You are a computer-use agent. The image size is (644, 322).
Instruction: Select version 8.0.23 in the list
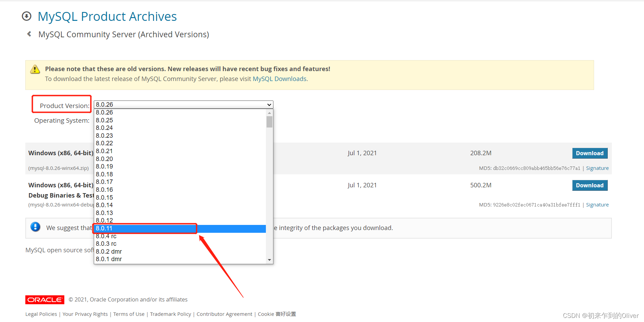pos(180,136)
